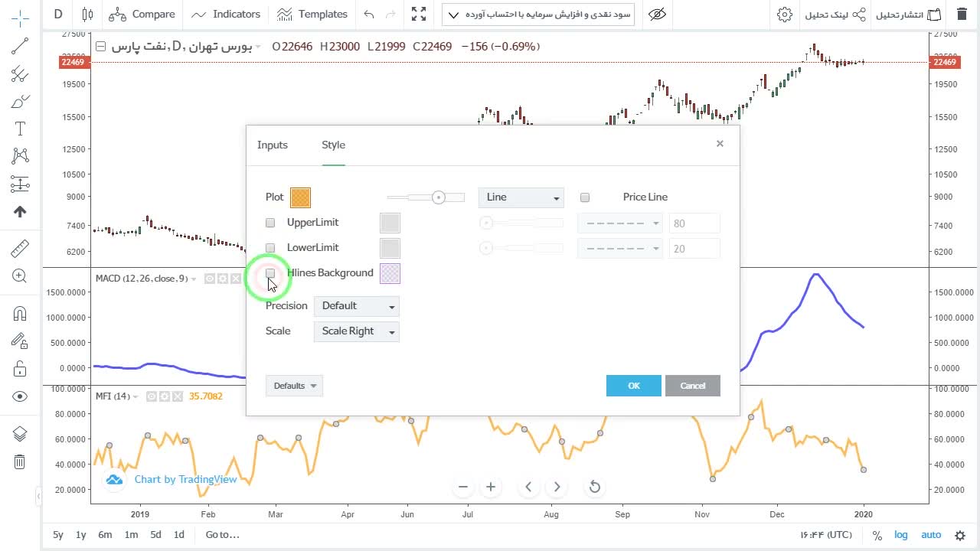Open LowerLimit line style dropdown
The height and width of the screenshot is (551, 980).
(619, 249)
